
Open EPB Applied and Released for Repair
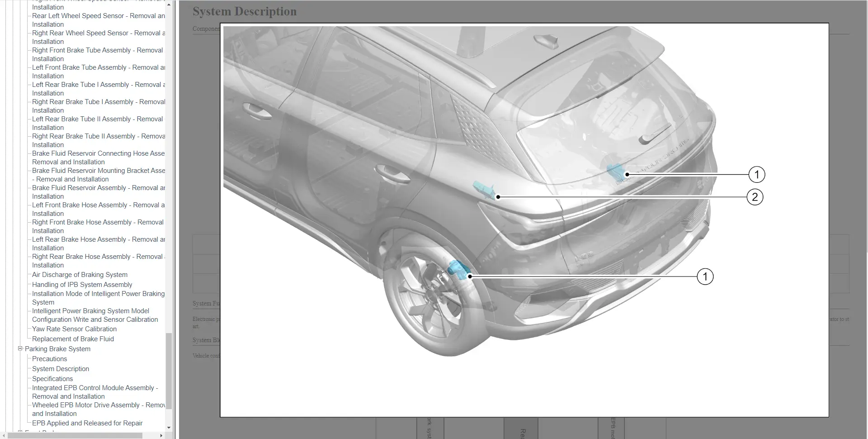coord(87,423)
